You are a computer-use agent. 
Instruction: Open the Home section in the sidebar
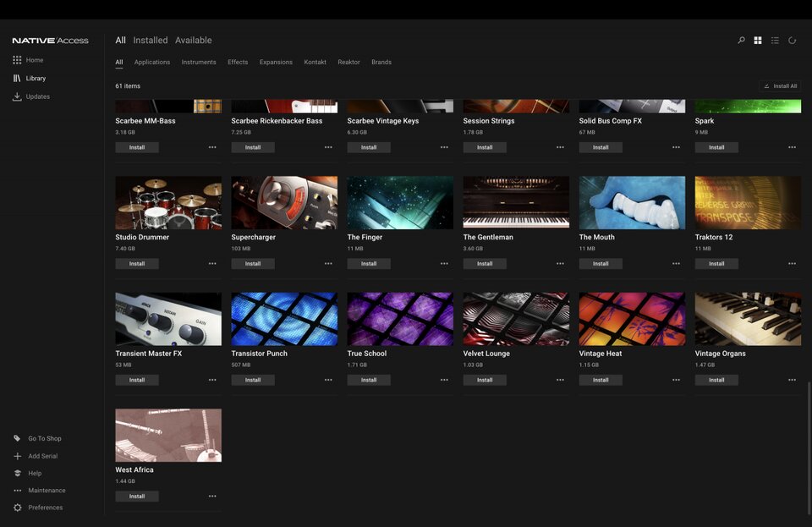click(34, 59)
